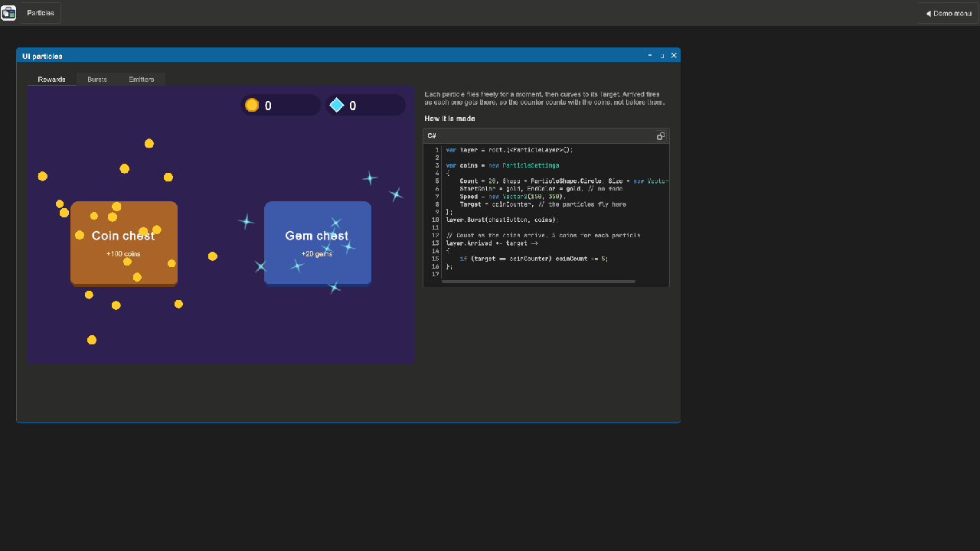Click the "How it is made" heading
980x551 pixels.
pos(449,119)
